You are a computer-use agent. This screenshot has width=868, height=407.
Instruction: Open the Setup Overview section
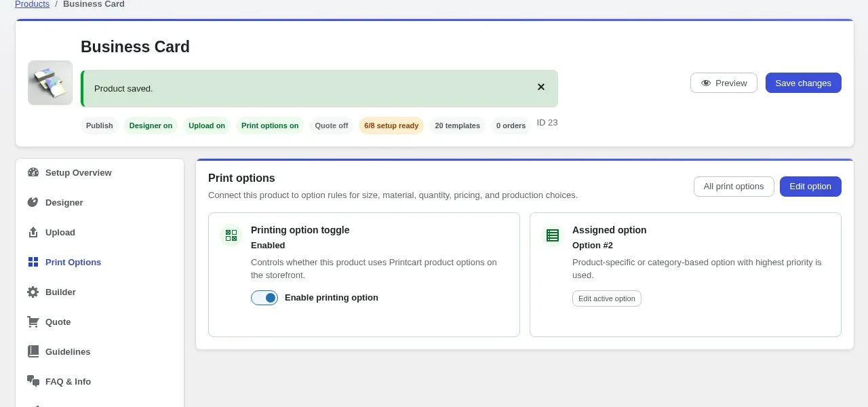(x=100, y=172)
